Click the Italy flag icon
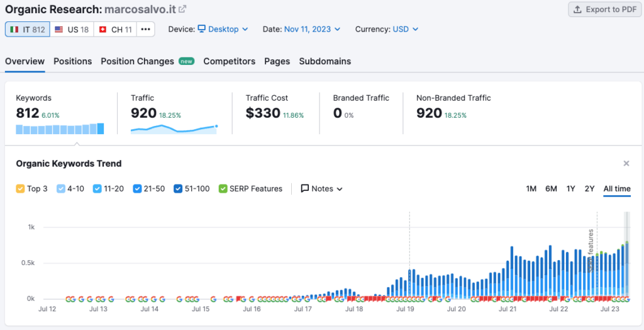 14,30
